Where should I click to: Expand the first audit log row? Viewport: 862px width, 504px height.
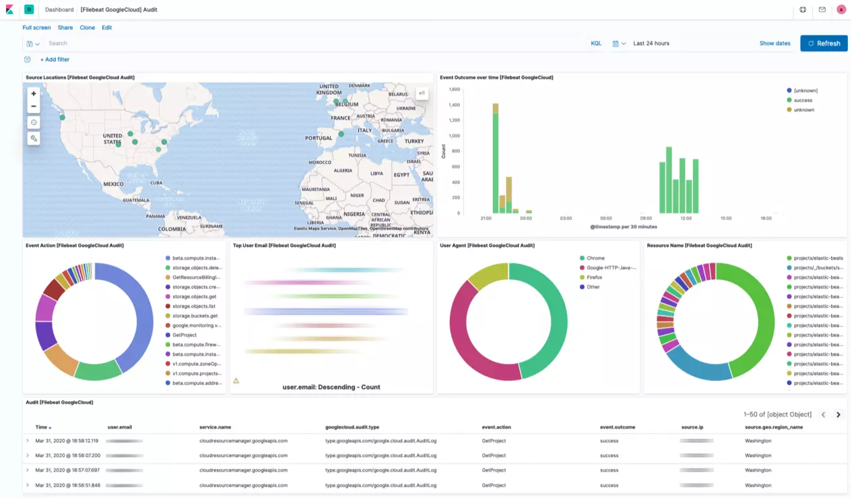[28, 441]
